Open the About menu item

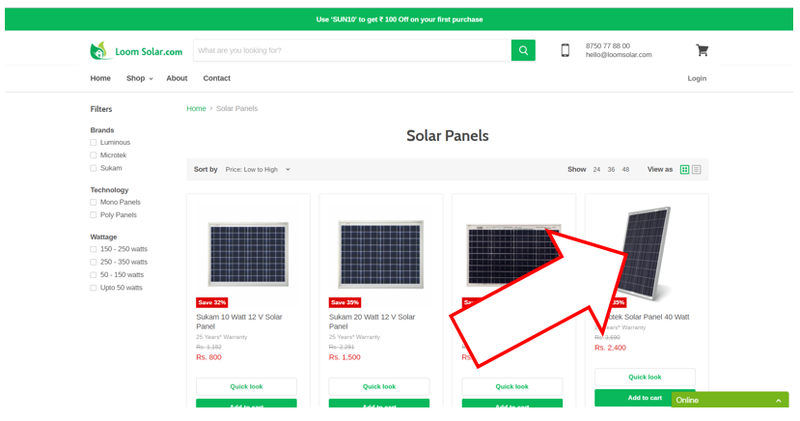click(177, 78)
